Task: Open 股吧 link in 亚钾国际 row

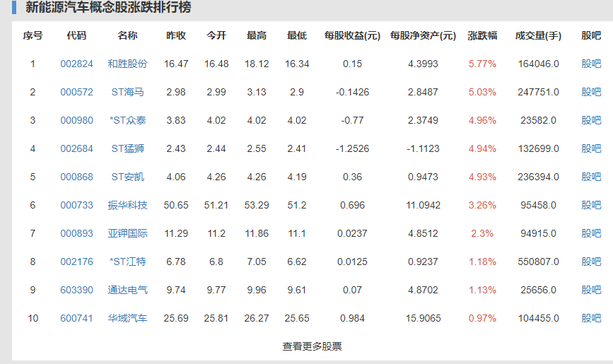Action: [x=591, y=233]
